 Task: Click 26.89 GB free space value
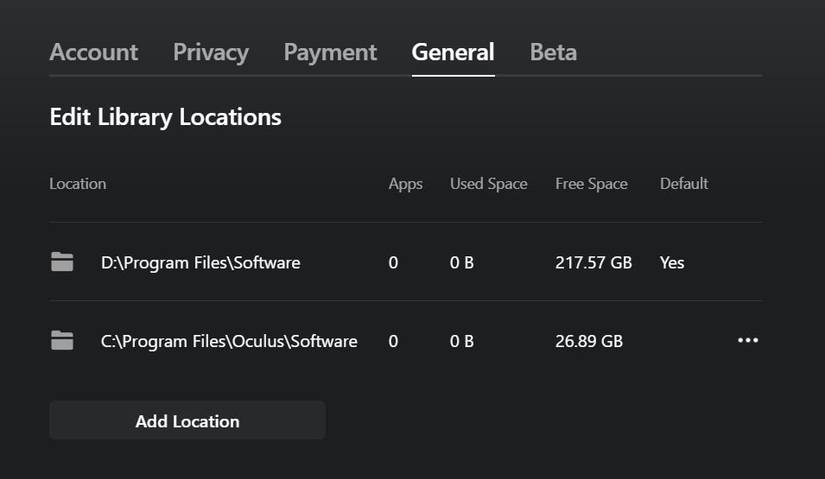point(589,341)
